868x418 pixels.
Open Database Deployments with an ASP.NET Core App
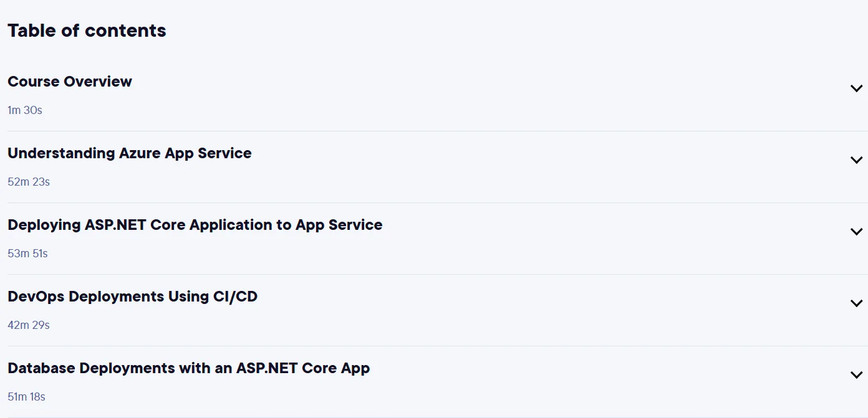point(188,368)
